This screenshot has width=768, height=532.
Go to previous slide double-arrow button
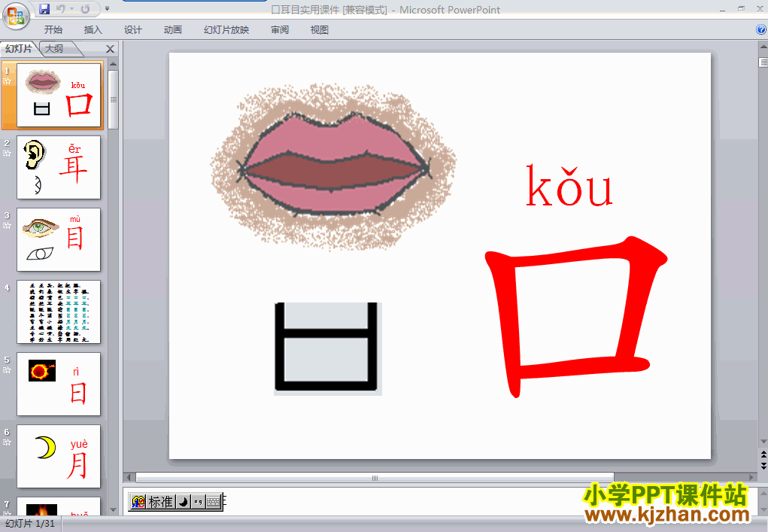[x=763, y=455]
